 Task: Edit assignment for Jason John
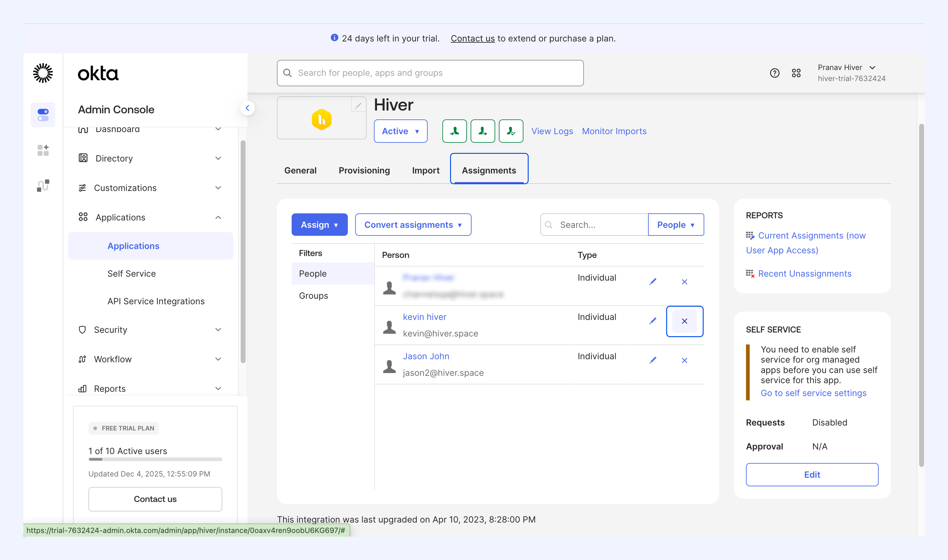point(653,360)
